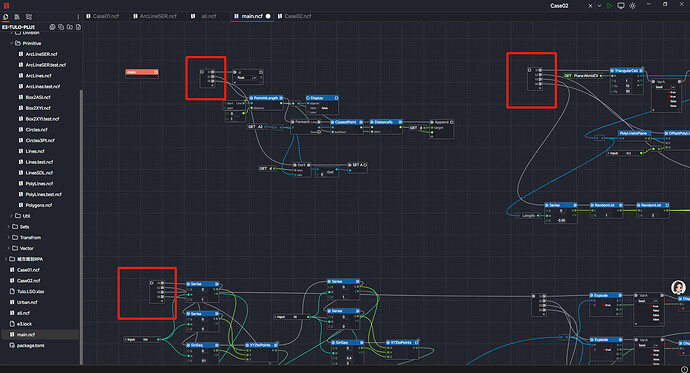Click the unsaved dot on main.ncf tab
This screenshot has width=690, height=373.
point(268,16)
